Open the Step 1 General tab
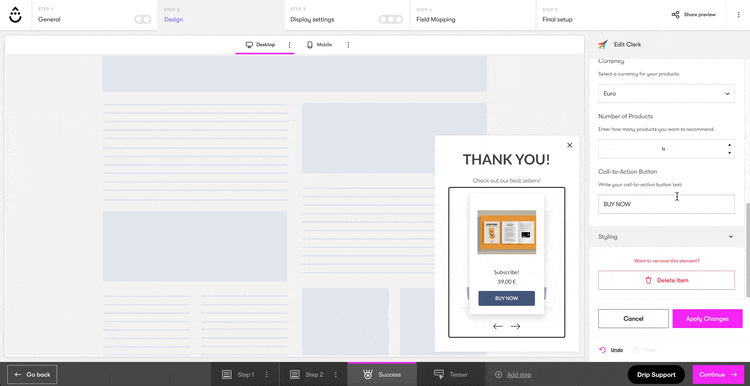 point(95,15)
